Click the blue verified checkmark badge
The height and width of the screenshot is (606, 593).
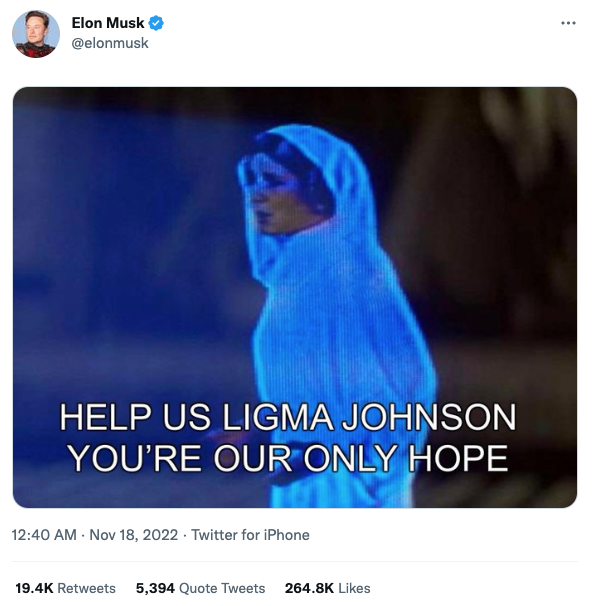pyautogui.click(x=156, y=23)
